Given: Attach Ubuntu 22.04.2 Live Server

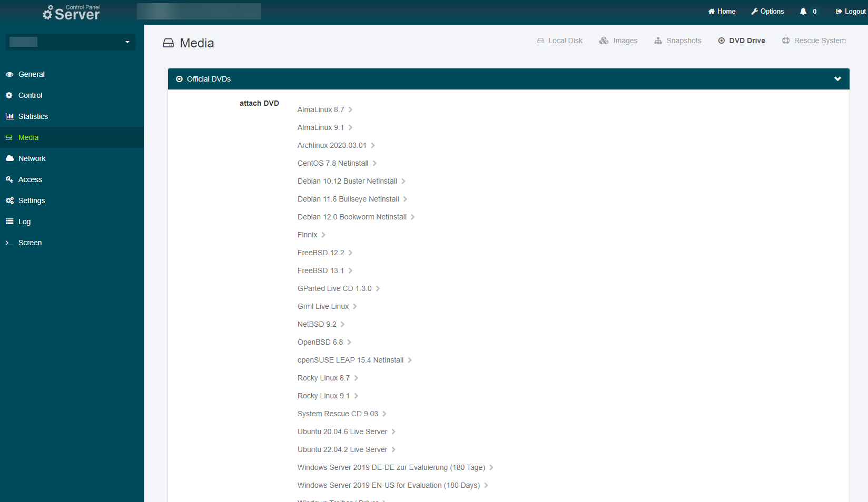Looking at the screenshot, I should [x=346, y=449].
